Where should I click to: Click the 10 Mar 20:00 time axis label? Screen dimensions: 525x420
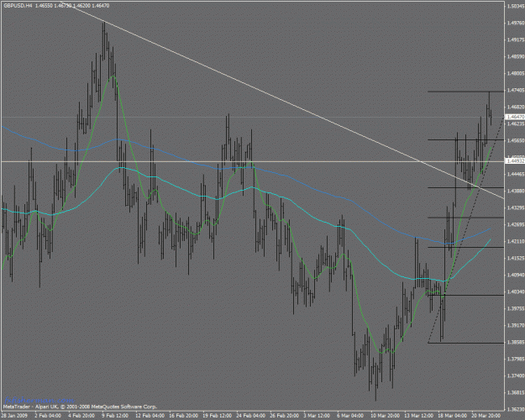pos(385,416)
